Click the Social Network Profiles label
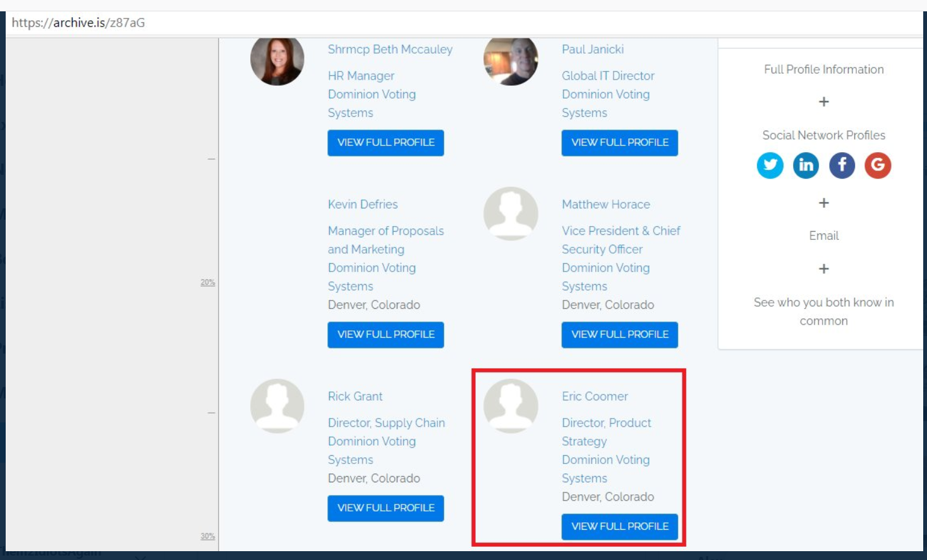Viewport: 927px width, 560px height. click(824, 135)
